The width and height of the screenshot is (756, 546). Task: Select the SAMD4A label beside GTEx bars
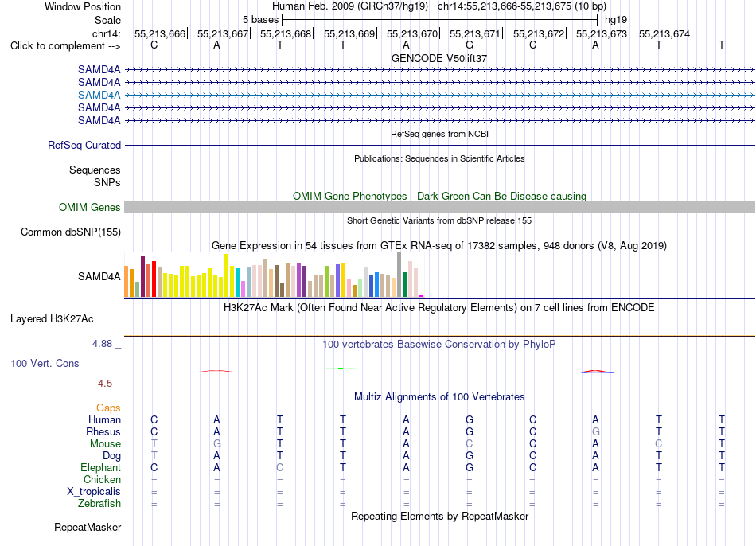(99, 276)
